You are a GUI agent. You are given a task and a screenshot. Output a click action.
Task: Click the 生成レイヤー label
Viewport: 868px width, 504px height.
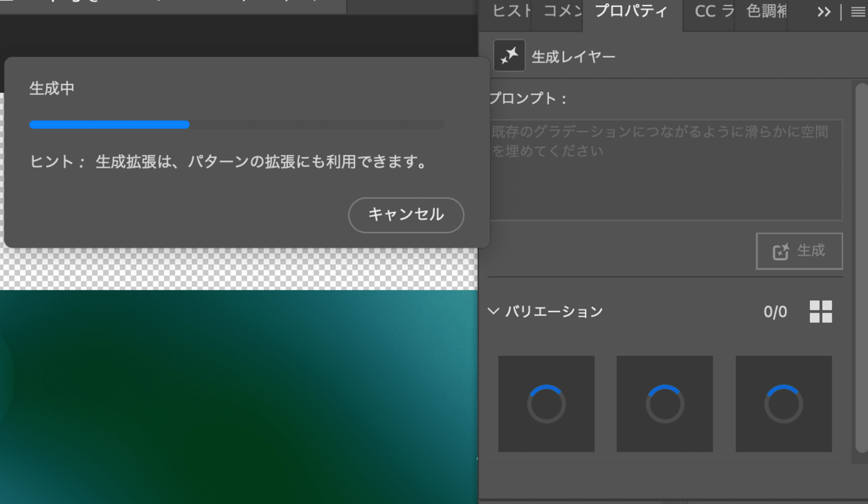click(x=573, y=57)
